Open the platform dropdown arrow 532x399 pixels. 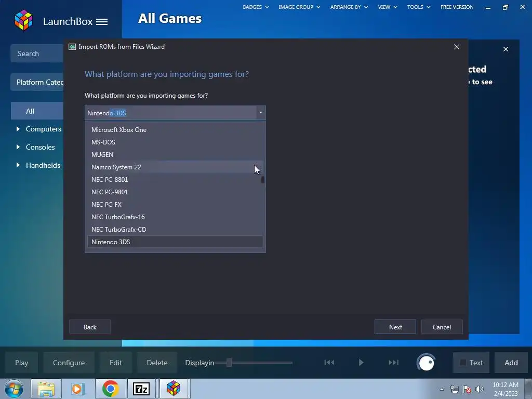(x=261, y=113)
